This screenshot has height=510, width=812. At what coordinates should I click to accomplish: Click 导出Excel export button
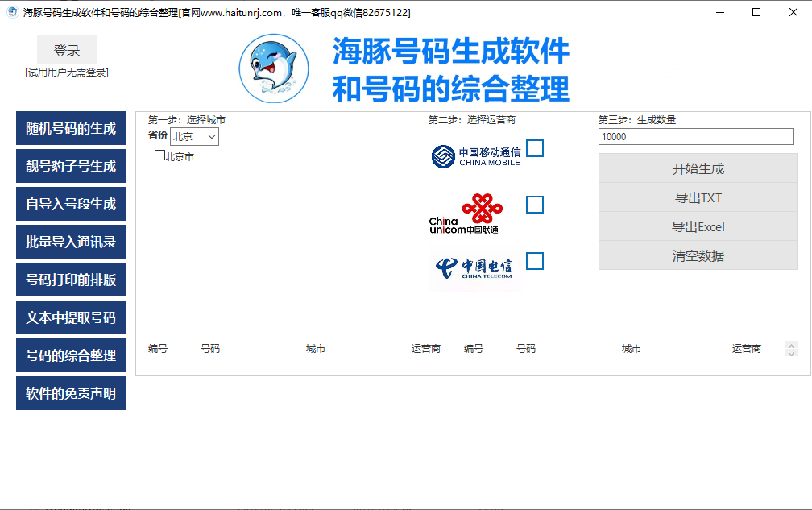698,226
